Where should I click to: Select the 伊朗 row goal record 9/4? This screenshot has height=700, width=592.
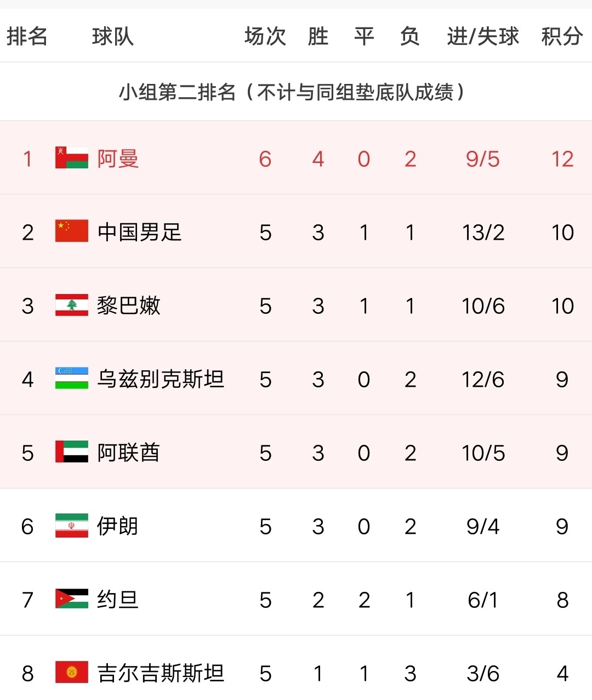pyautogui.click(x=483, y=527)
